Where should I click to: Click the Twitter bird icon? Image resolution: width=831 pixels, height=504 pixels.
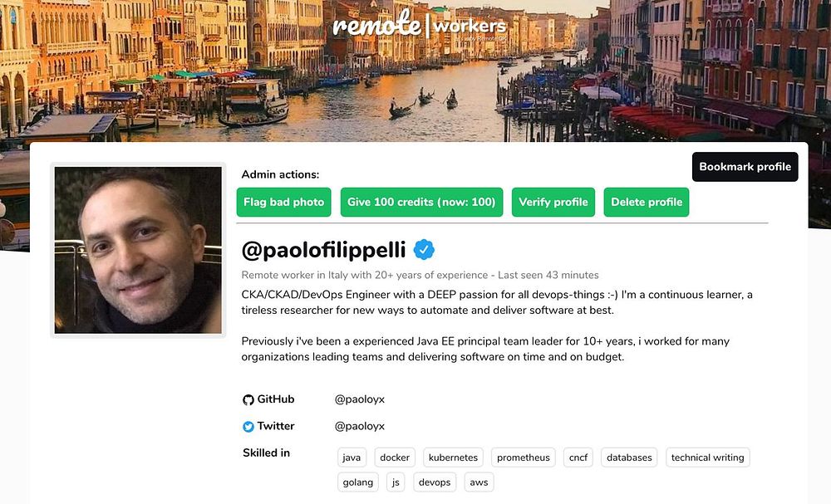point(248,427)
